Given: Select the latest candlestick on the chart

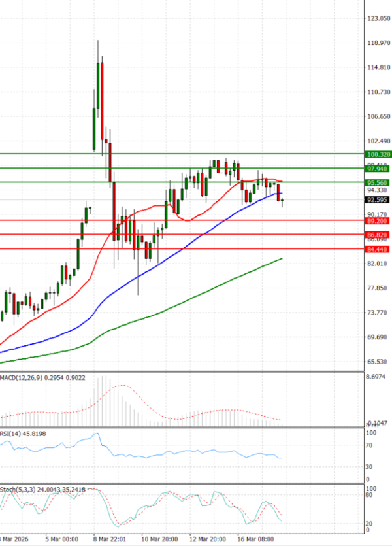Looking at the screenshot, I should point(282,202).
